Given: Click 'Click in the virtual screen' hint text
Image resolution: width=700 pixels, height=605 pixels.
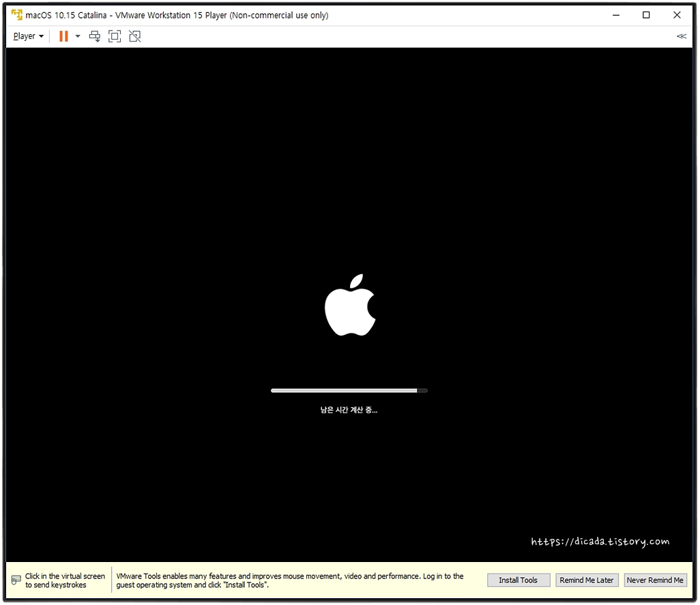Looking at the screenshot, I should point(65,580).
